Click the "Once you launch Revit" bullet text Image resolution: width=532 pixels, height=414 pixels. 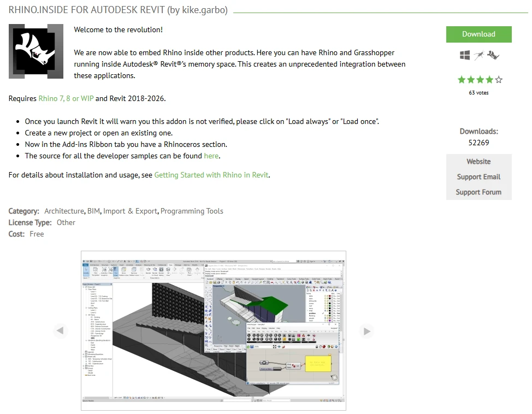[202, 121]
